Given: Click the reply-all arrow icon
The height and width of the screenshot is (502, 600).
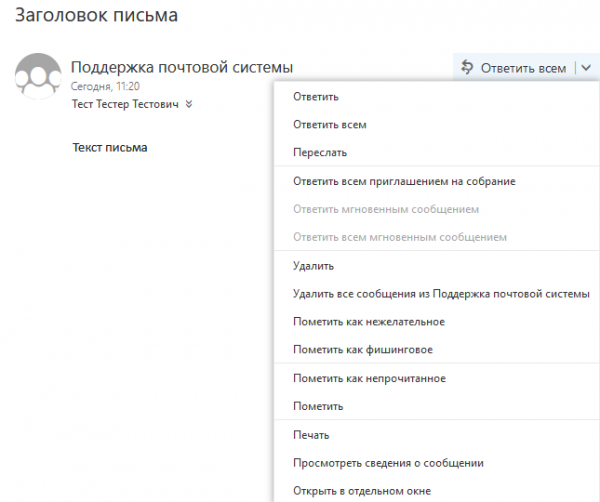Looking at the screenshot, I should pyautogui.click(x=467, y=67).
